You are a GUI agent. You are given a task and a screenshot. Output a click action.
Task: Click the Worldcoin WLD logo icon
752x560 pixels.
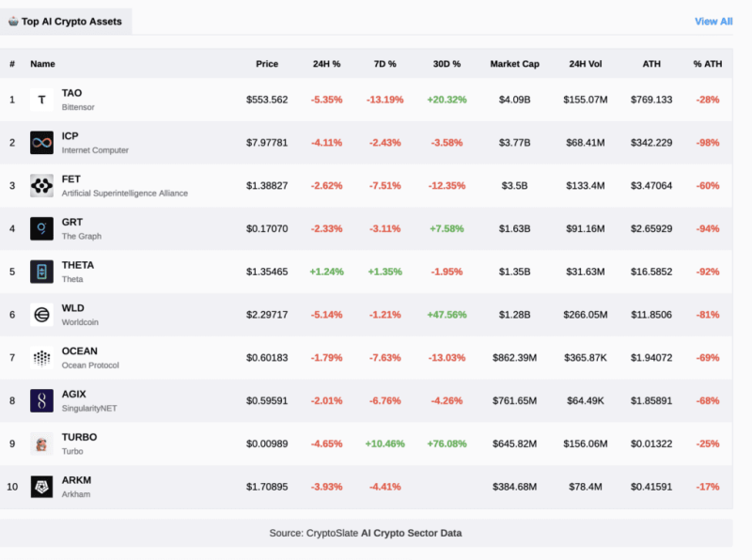point(41,315)
